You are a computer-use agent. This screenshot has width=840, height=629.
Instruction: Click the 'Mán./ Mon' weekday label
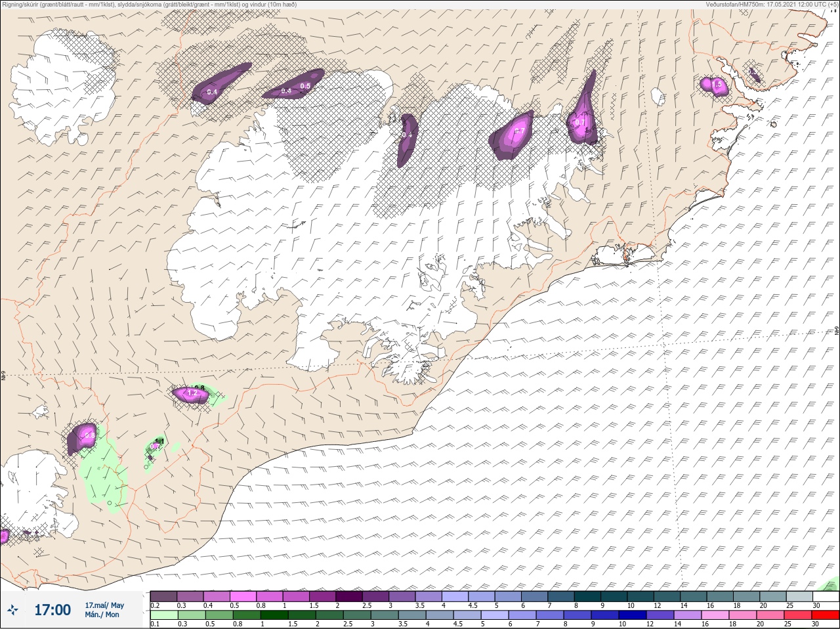click(102, 615)
